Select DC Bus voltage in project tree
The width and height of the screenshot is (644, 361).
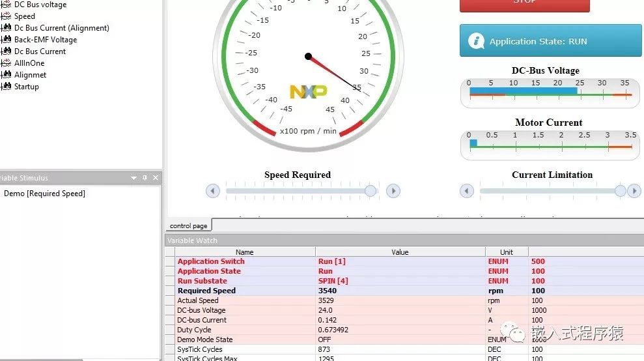pos(40,5)
